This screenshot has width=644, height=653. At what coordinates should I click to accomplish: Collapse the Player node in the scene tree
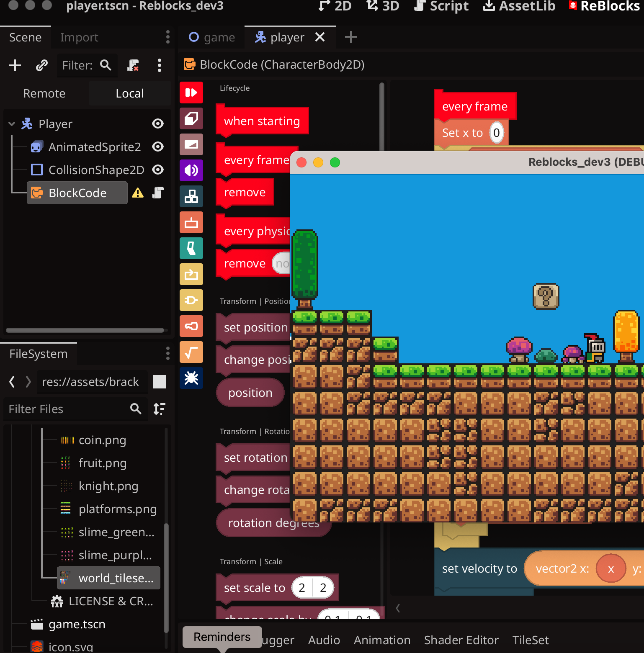[11, 123]
